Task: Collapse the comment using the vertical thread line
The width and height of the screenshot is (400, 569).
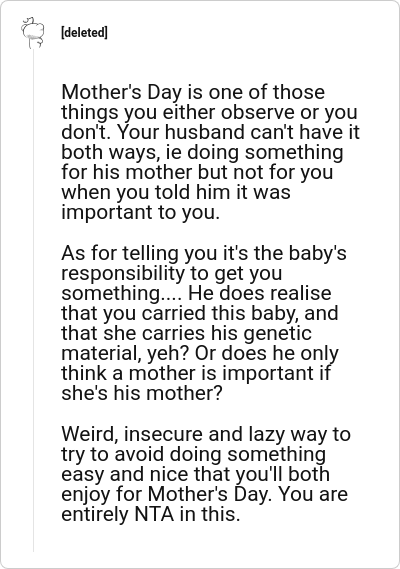Action: [33, 301]
